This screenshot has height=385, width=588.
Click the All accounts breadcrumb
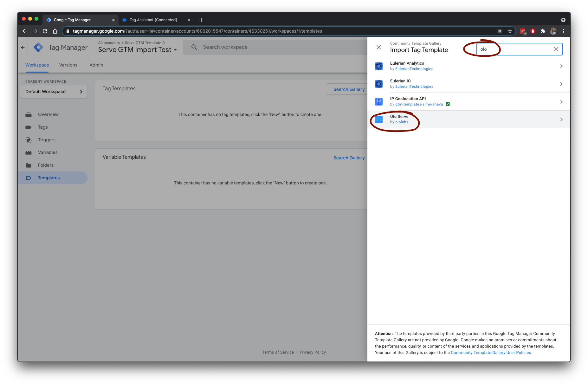(x=109, y=43)
